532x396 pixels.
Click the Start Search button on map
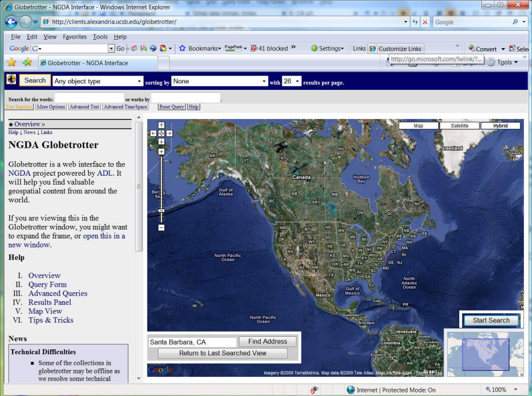click(x=491, y=320)
